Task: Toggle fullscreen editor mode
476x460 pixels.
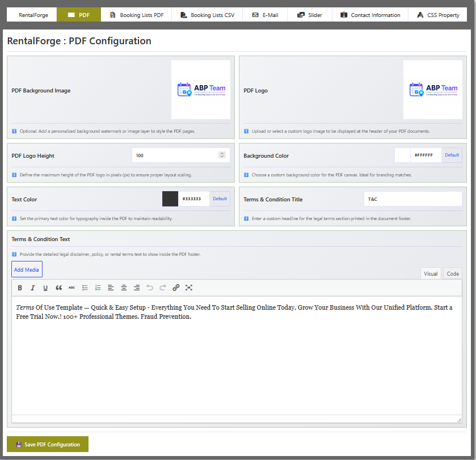Action: pyautogui.click(x=189, y=288)
